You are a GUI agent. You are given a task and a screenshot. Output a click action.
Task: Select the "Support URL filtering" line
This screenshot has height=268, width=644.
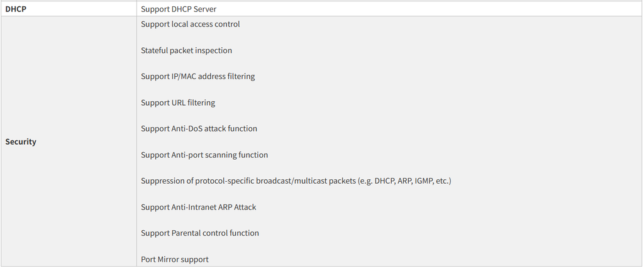(x=178, y=103)
